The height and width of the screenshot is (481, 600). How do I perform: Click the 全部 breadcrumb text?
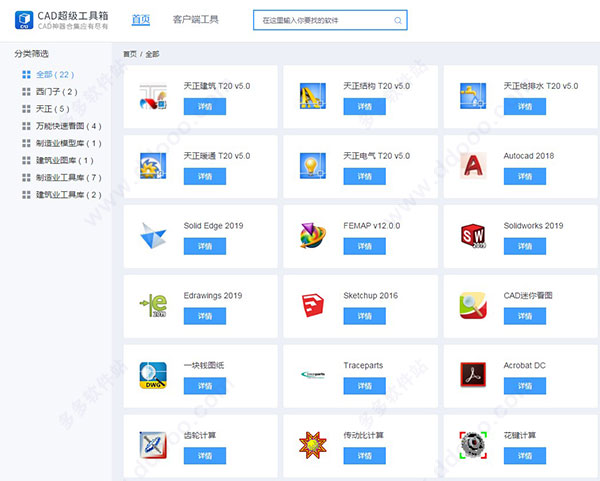(152, 54)
